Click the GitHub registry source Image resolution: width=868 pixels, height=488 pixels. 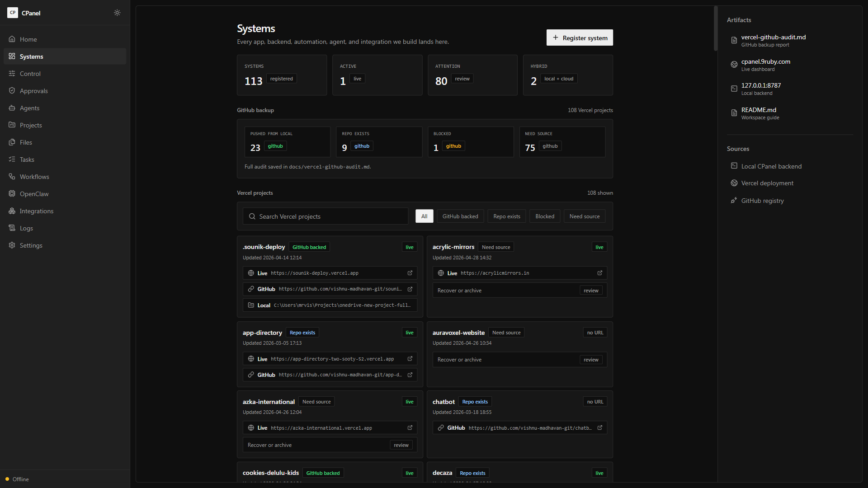790,201
